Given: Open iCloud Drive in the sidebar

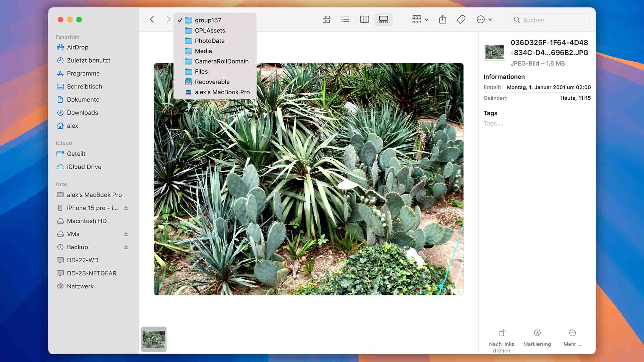Looking at the screenshot, I should [x=93, y=167].
